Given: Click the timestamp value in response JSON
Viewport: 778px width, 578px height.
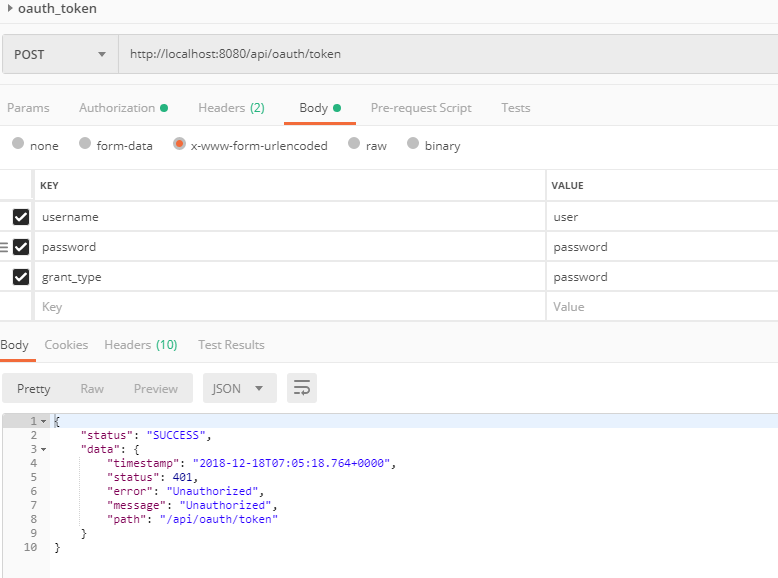Looking at the screenshot, I should pyautogui.click(x=292, y=463).
